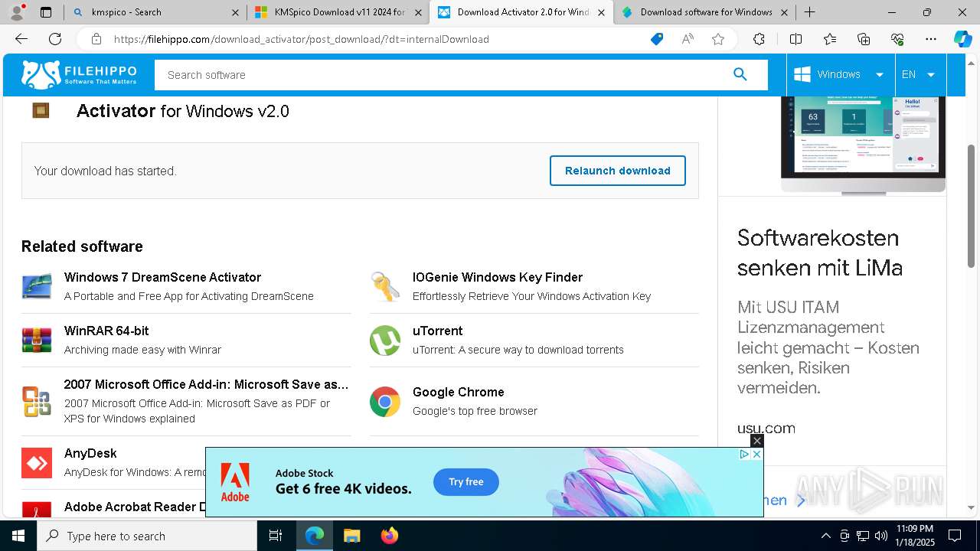Open the AnyDesk software link

coord(90,453)
